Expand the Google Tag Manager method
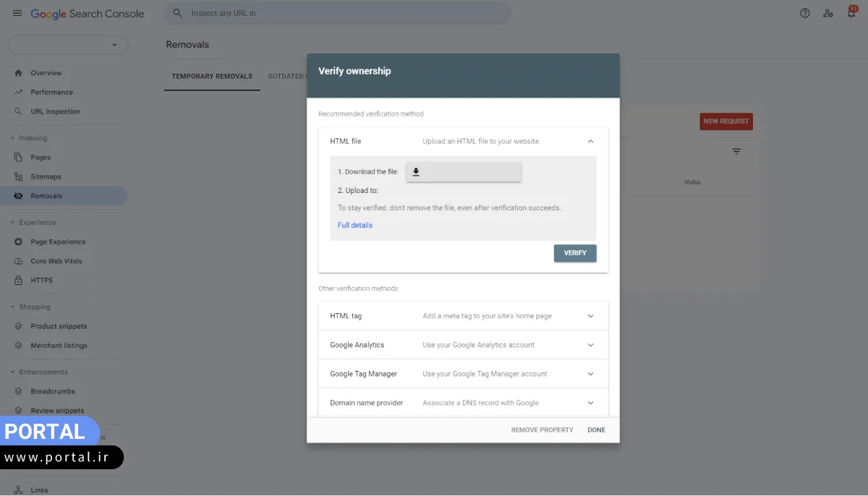Image resolution: width=868 pixels, height=496 pixels. point(590,374)
